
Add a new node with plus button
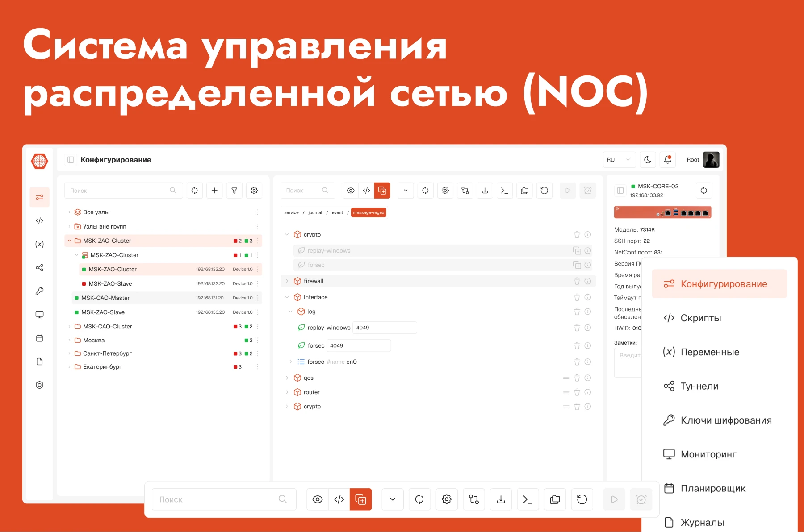[214, 191]
